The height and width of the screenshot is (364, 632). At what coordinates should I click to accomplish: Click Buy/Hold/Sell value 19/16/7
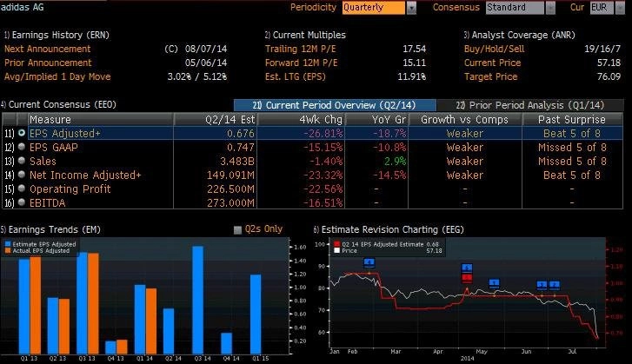[x=602, y=49]
